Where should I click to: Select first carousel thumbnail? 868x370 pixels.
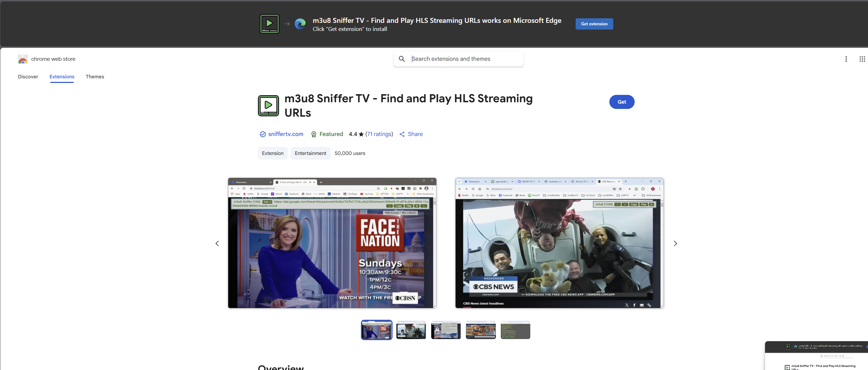pos(376,330)
